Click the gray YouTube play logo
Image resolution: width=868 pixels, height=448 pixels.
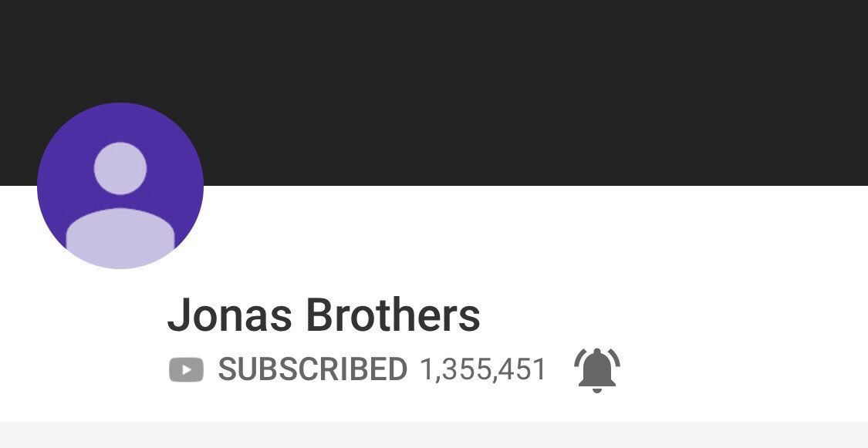coord(186,369)
